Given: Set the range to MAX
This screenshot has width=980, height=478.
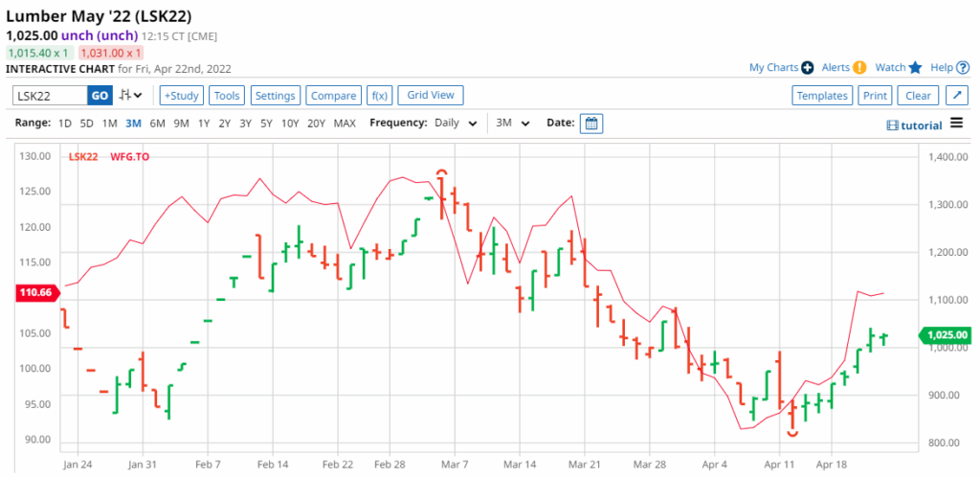Looking at the screenshot, I should [x=345, y=123].
